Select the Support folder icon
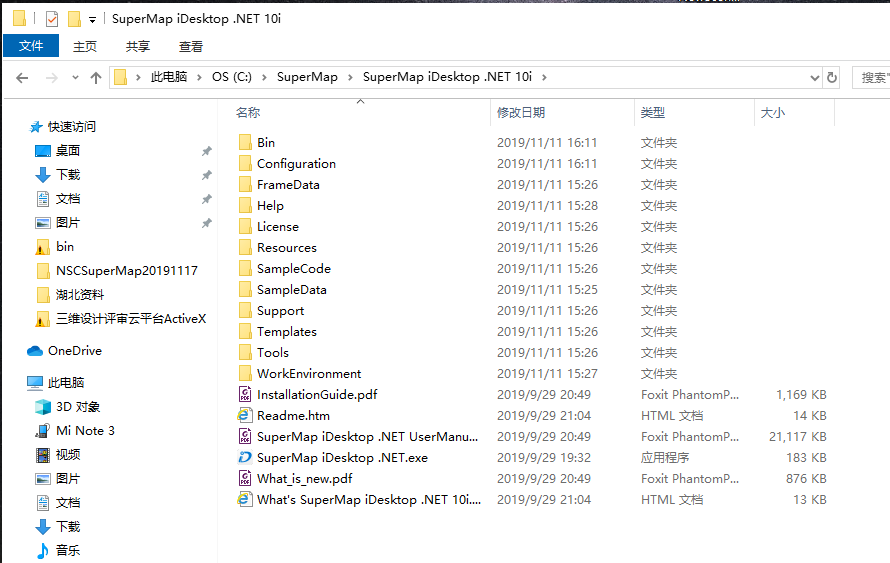890x563 pixels. (245, 310)
